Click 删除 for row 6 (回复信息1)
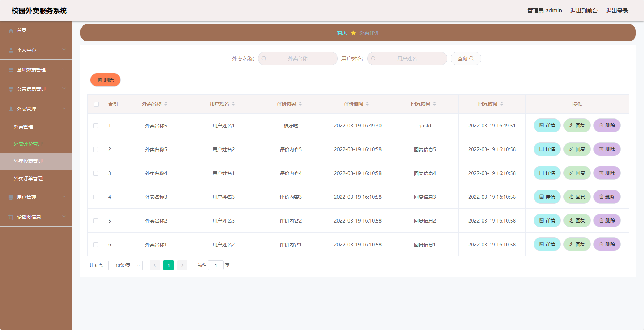The image size is (644, 330). [x=607, y=244]
